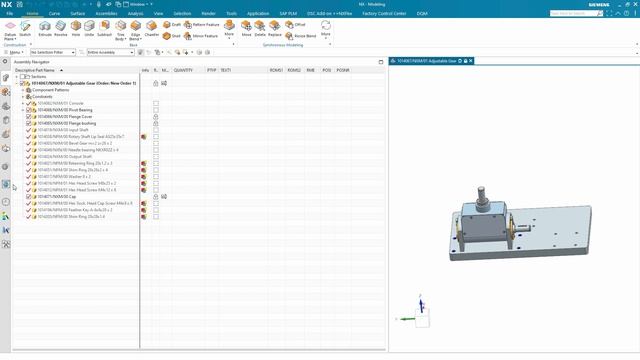
Task: Apply the Edge Blend tool
Action: [136, 30]
